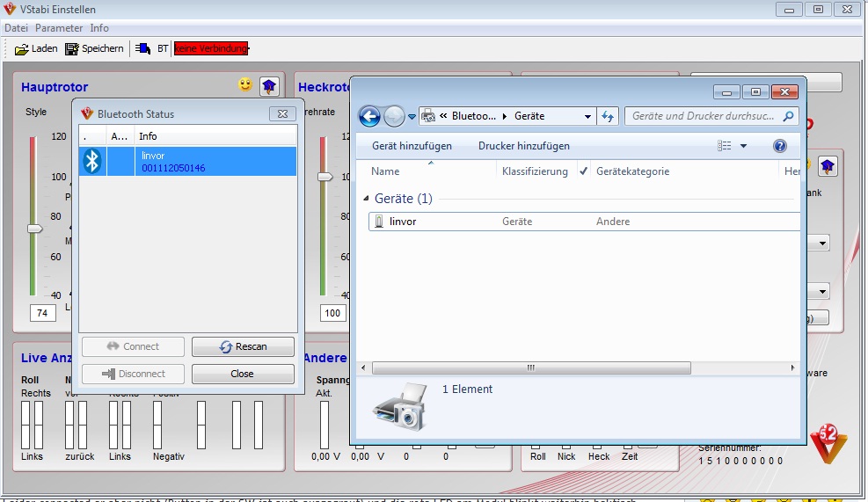Click the Style value field showing 74
The width and height of the screenshot is (868, 502).
coord(42,313)
